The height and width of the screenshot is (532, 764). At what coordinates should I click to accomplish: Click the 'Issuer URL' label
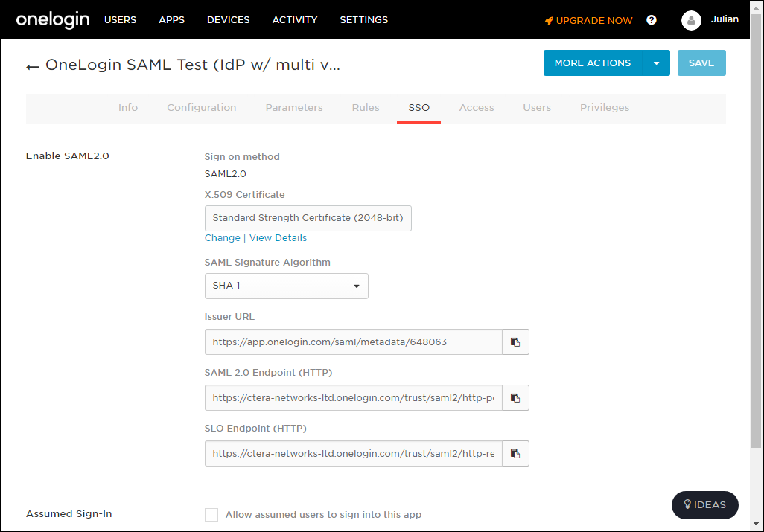[229, 317]
